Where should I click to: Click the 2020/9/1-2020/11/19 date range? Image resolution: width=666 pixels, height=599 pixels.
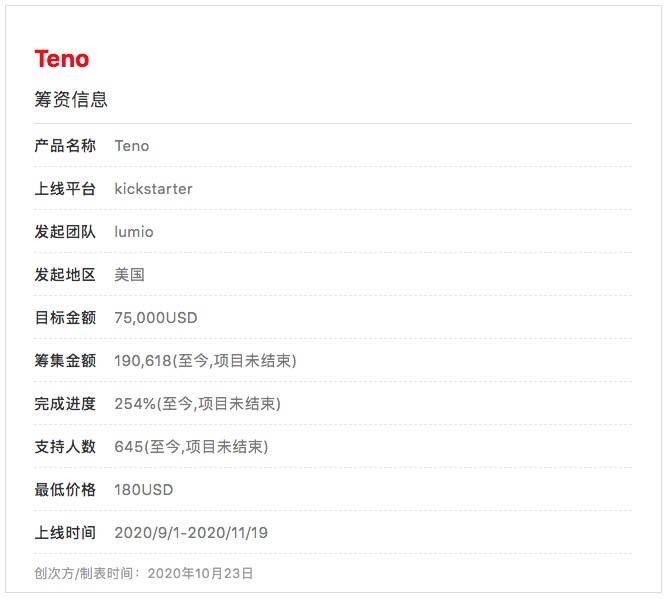[x=191, y=533]
